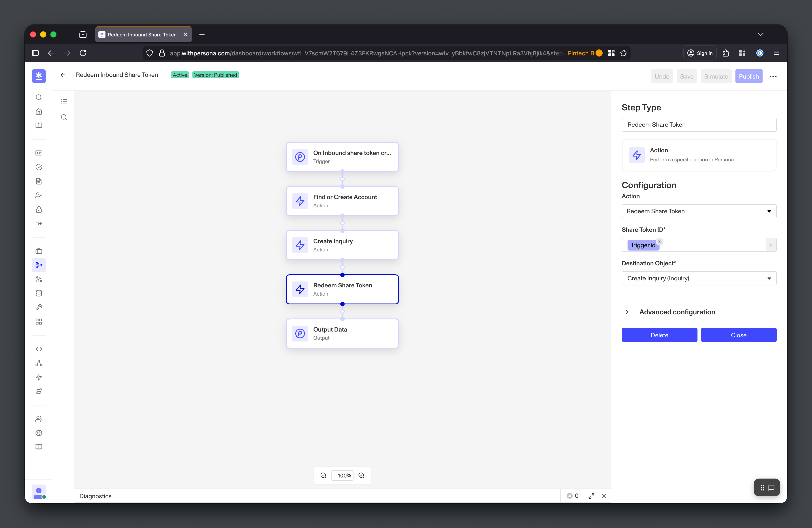Click the Delete button in the panel
The width and height of the screenshot is (812, 528).
click(x=659, y=335)
